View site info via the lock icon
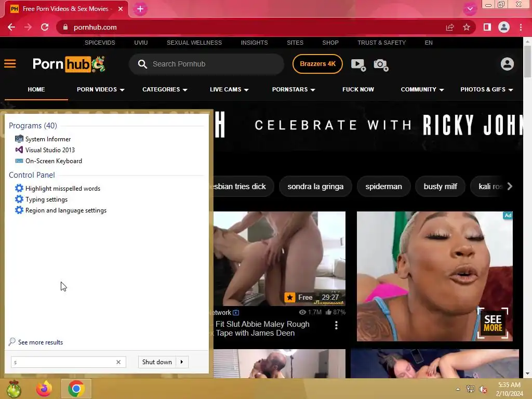 click(65, 27)
